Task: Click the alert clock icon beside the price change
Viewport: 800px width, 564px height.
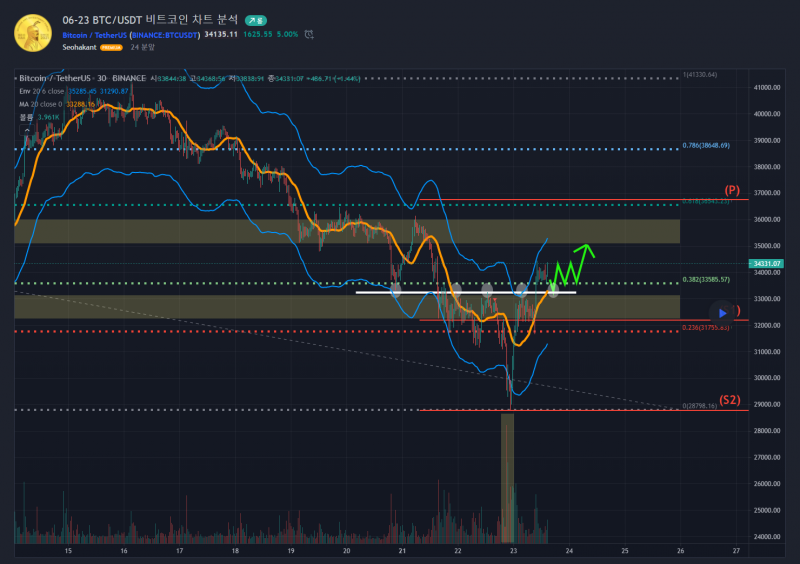Action: [x=310, y=34]
